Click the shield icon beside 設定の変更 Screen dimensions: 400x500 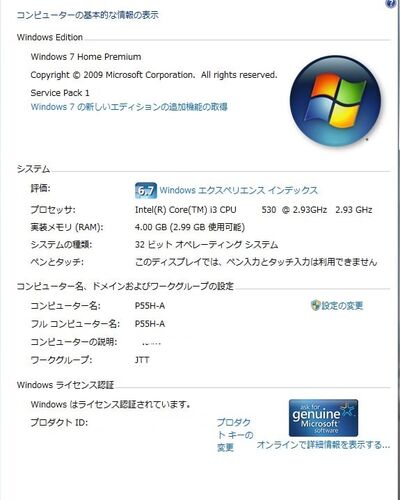click(x=315, y=305)
